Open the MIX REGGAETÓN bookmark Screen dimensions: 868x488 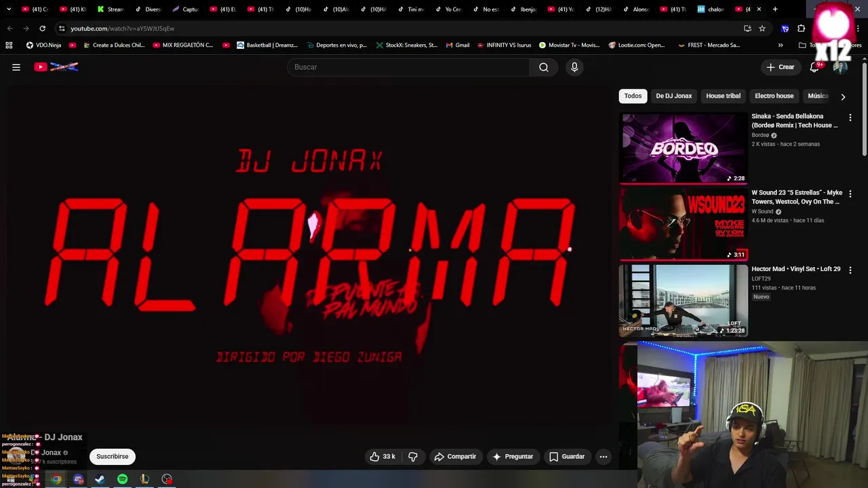pyautogui.click(x=183, y=45)
